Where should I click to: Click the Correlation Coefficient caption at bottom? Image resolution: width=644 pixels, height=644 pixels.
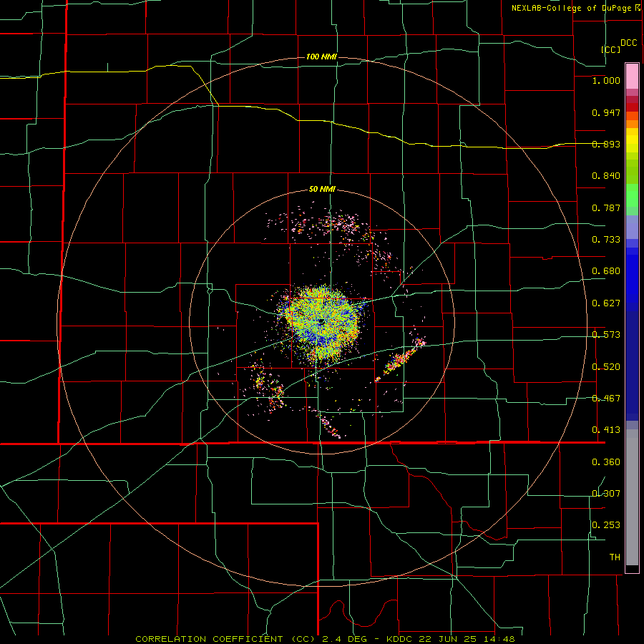point(325,639)
